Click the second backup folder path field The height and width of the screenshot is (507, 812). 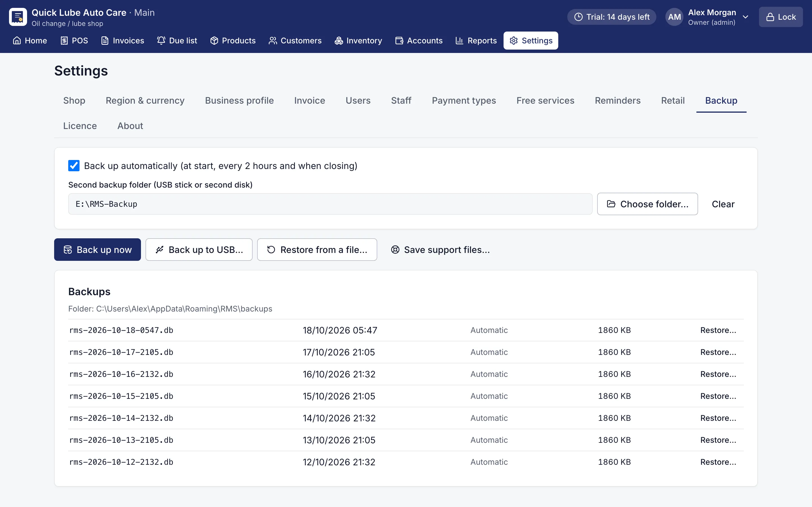pos(330,204)
